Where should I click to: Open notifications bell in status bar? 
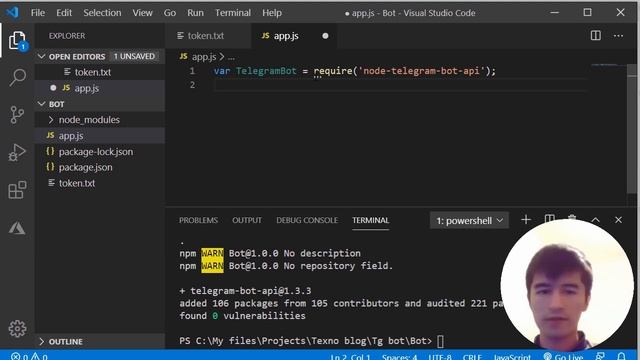[x=621, y=356]
